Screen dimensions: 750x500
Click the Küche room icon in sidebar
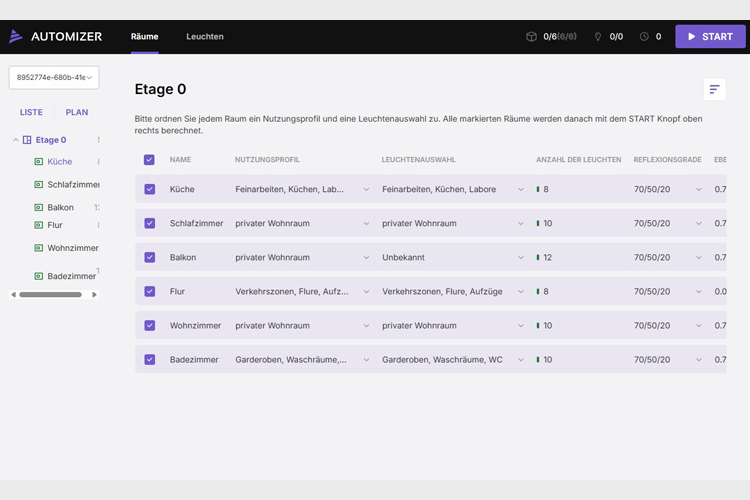tap(39, 162)
